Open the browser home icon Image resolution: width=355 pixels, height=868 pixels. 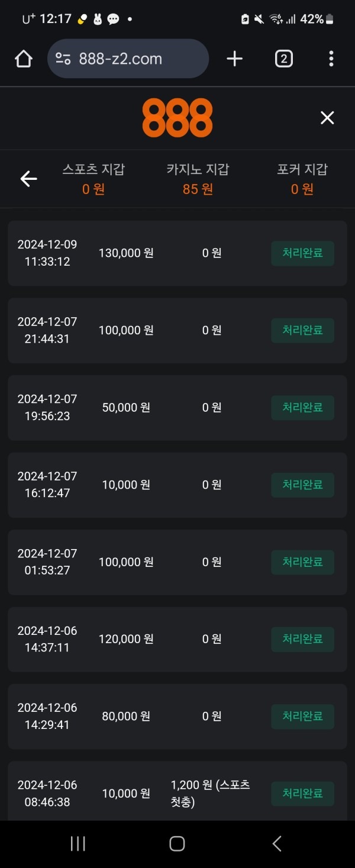coord(23,58)
